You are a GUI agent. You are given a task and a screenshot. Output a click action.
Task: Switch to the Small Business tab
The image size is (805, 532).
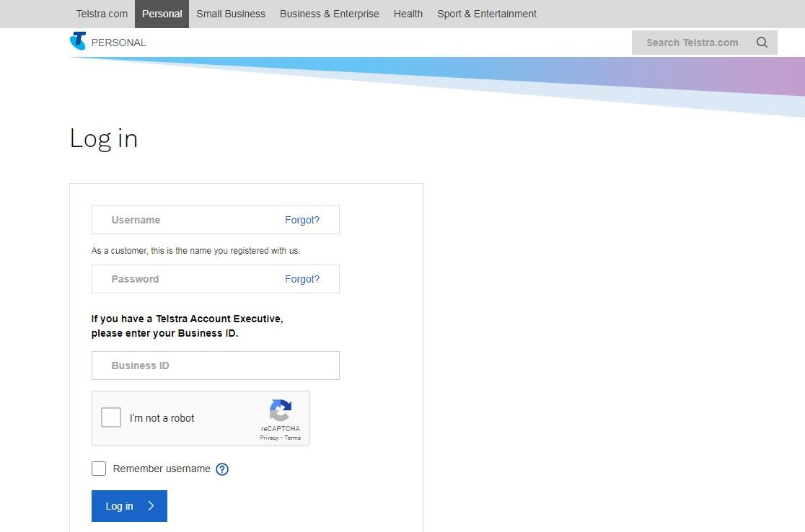click(231, 14)
